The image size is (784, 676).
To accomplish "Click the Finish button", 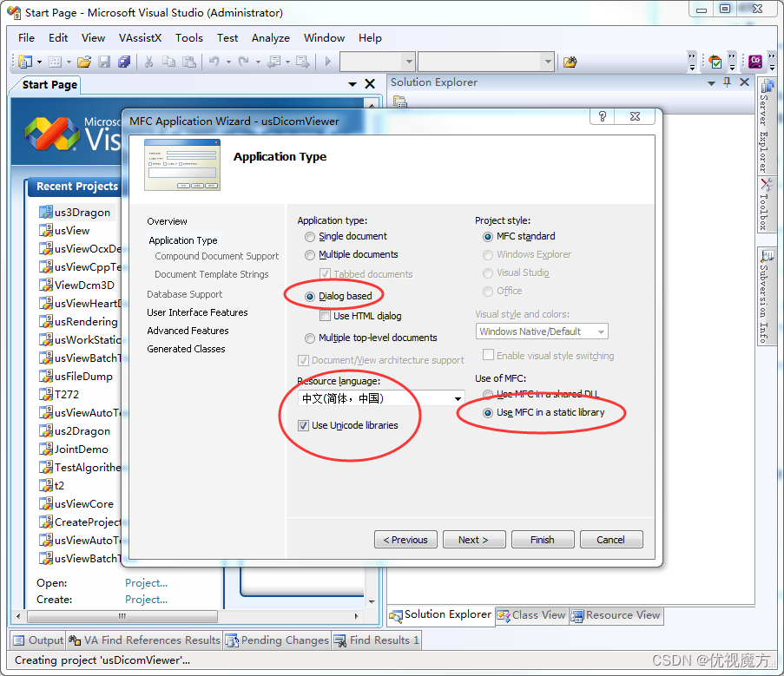I will tap(543, 540).
